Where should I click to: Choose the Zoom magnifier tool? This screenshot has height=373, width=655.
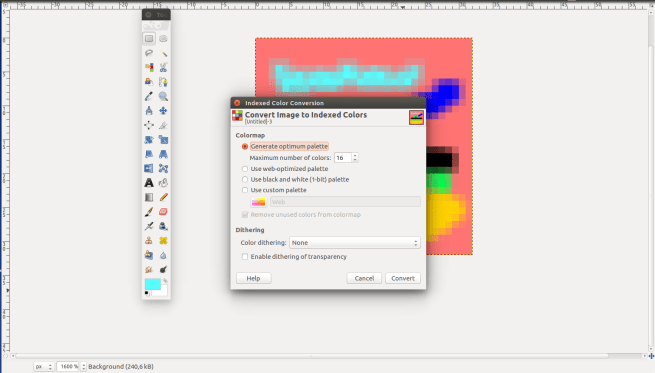(163, 96)
